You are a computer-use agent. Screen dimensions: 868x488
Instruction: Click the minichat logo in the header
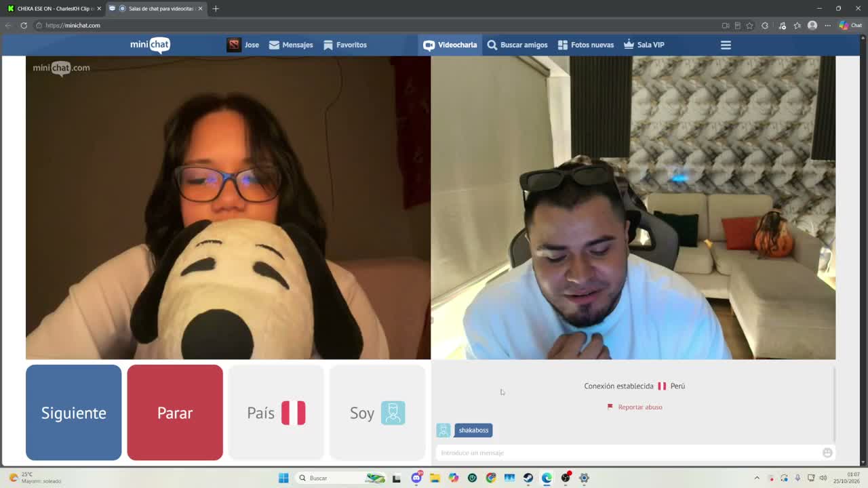pyautogui.click(x=150, y=45)
